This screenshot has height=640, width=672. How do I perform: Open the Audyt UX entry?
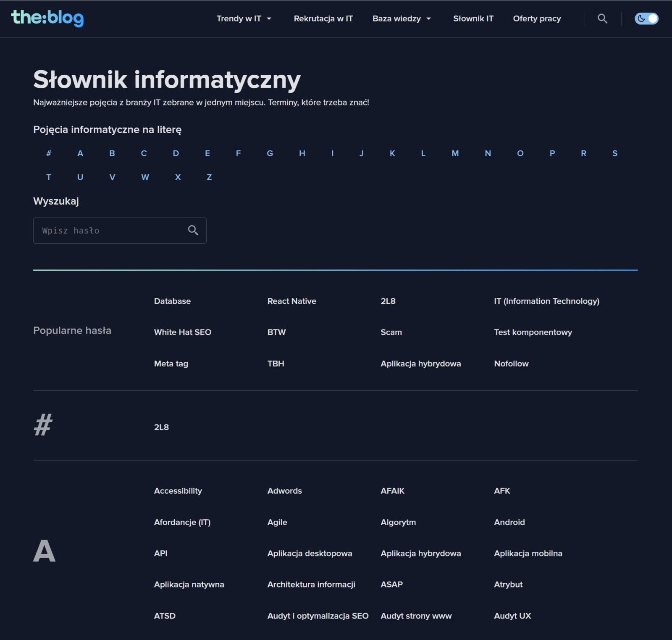512,616
